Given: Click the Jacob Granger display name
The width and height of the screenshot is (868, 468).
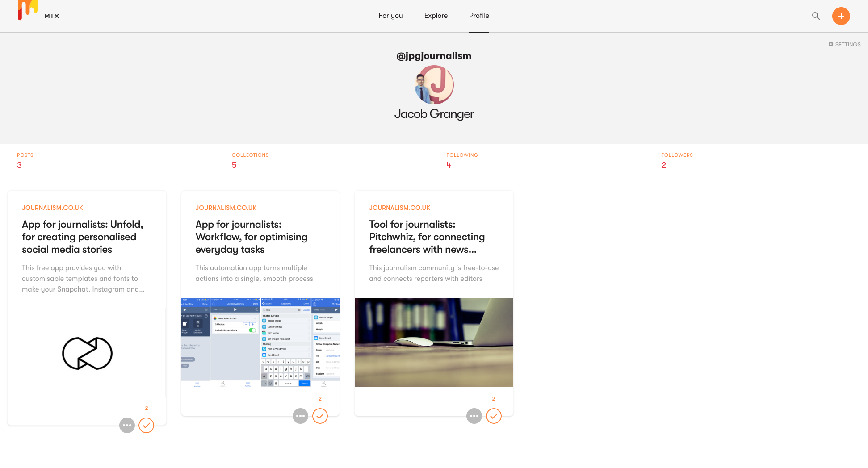Looking at the screenshot, I should [x=434, y=114].
